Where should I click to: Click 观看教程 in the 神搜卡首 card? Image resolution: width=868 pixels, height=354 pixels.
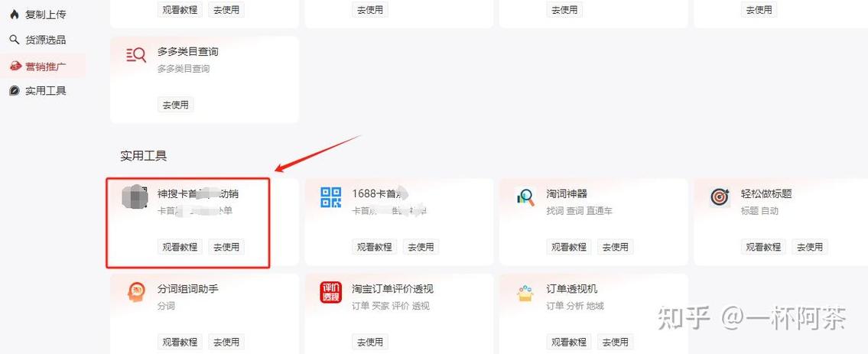[180, 247]
